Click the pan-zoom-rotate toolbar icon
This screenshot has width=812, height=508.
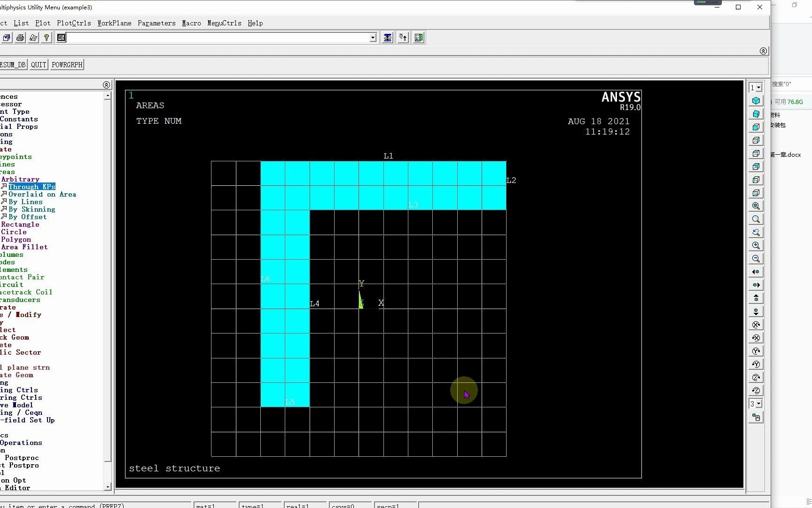(7, 38)
